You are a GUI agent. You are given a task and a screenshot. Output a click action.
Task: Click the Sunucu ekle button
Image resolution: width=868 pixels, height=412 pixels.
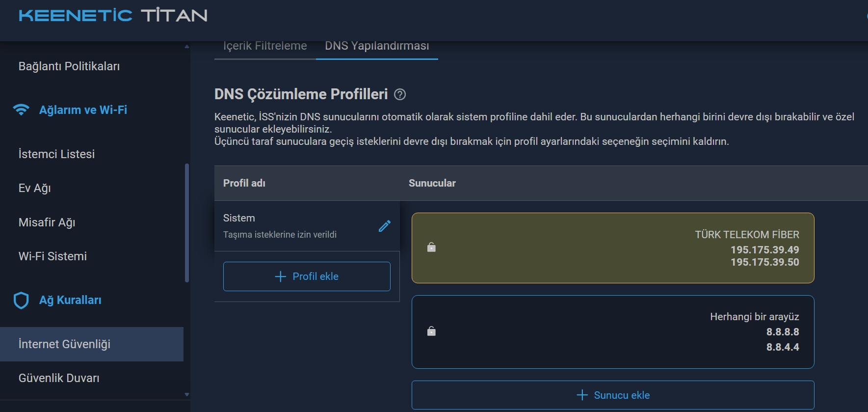click(x=613, y=395)
